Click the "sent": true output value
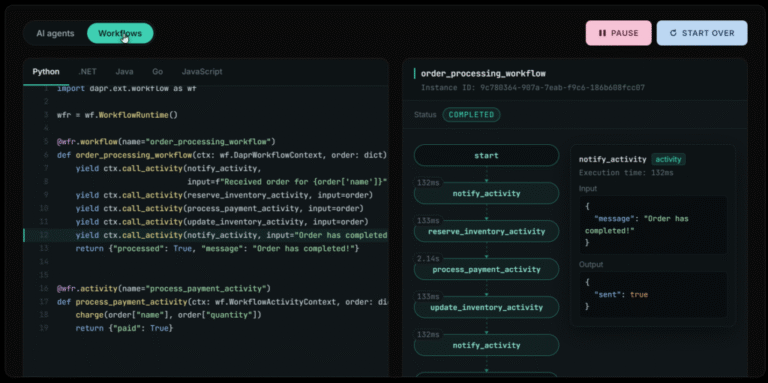The height and width of the screenshot is (383, 768). coord(621,294)
